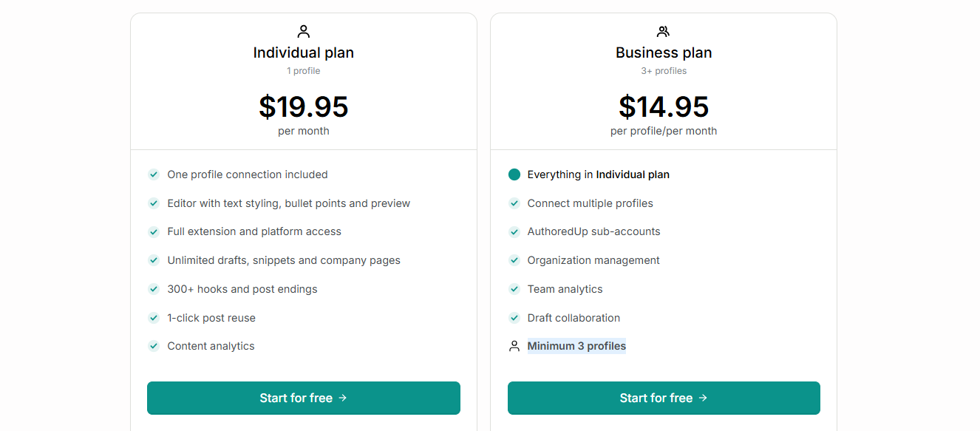This screenshot has width=980, height=431.
Task: Click the checkmark next to Draft collaboration
Action: click(514, 318)
